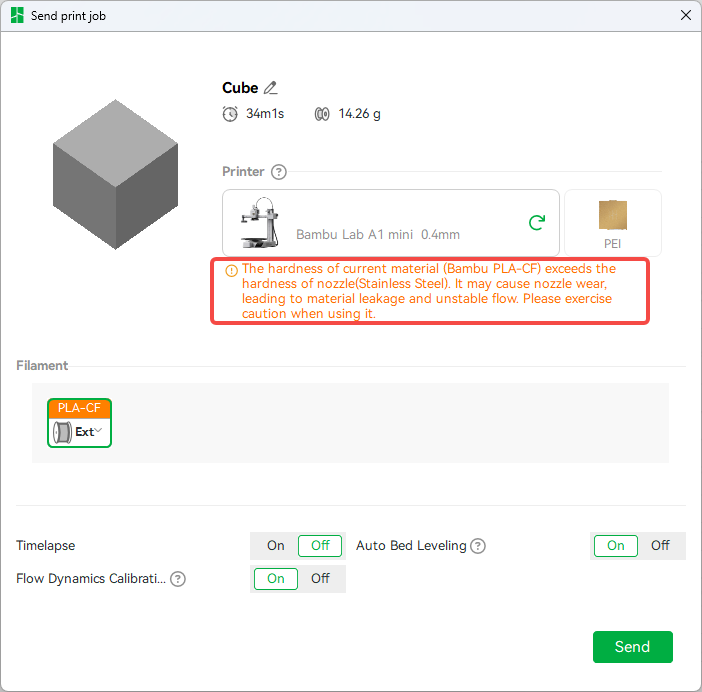This screenshot has height=692, width=702.
Task: Open the Printer help question mark
Action: [x=278, y=172]
